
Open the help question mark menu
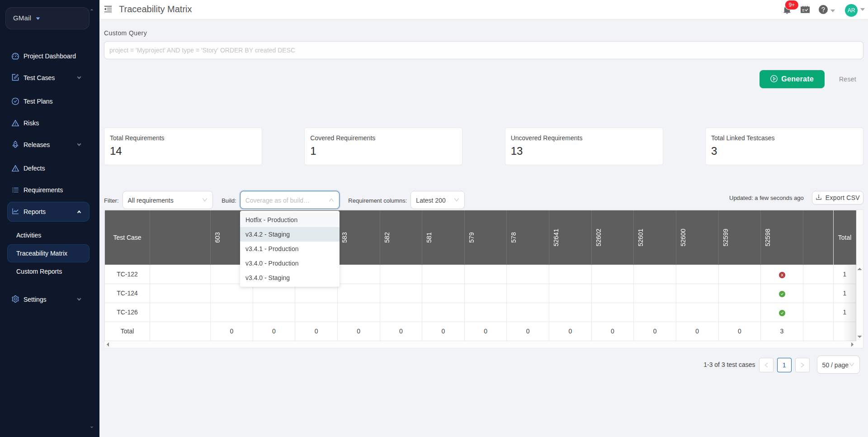point(823,9)
